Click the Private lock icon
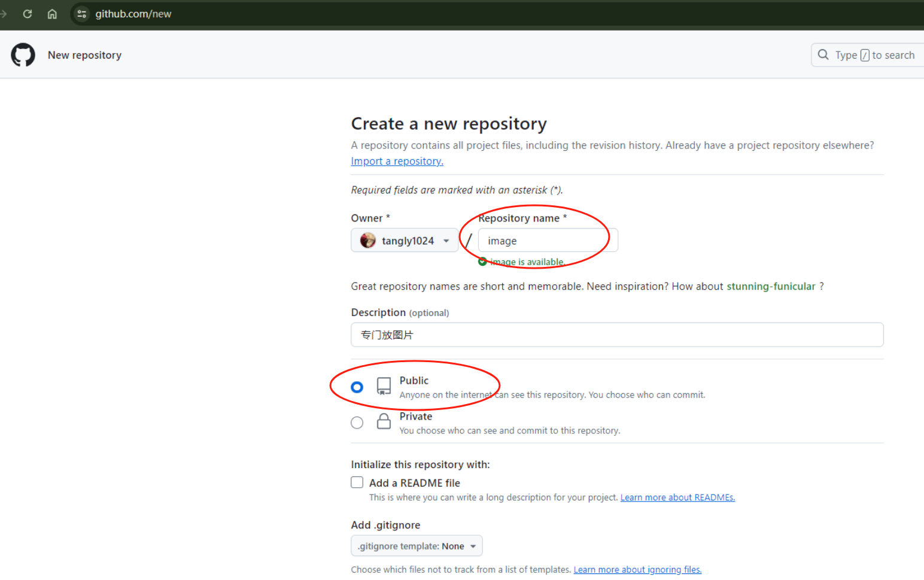This screenshot has width=924, height=580. (x=384, y=421)
